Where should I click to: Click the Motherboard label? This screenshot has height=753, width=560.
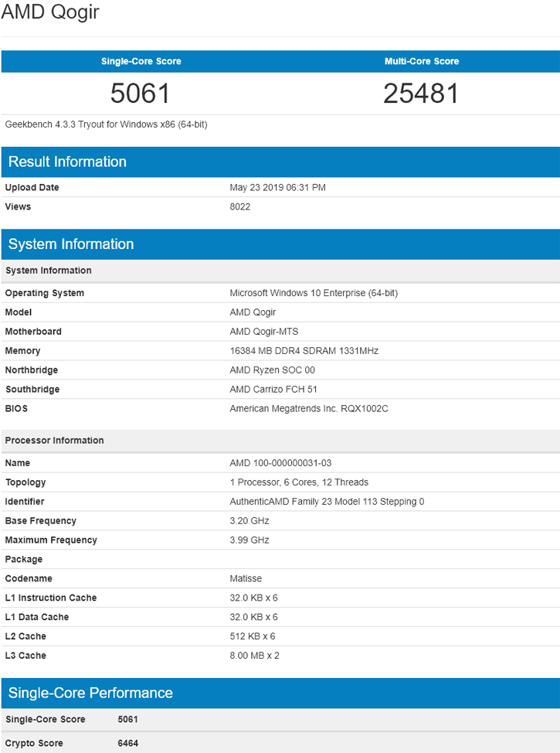point(33,332)
